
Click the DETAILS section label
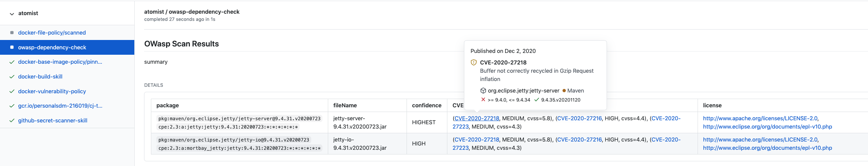(154, 85)
